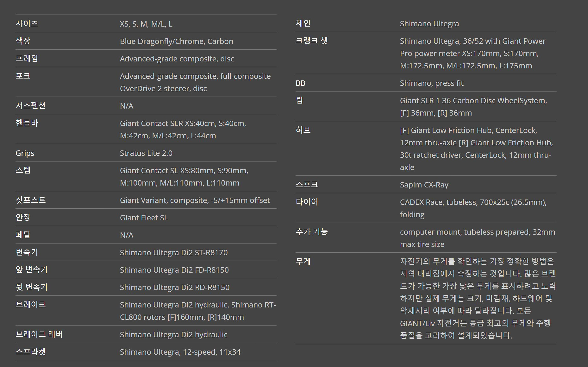The image size is (588, 367).
Task: Click the color value "Blue Dragonfly/Chrome, Carbon"
Action: pos(176,41)
